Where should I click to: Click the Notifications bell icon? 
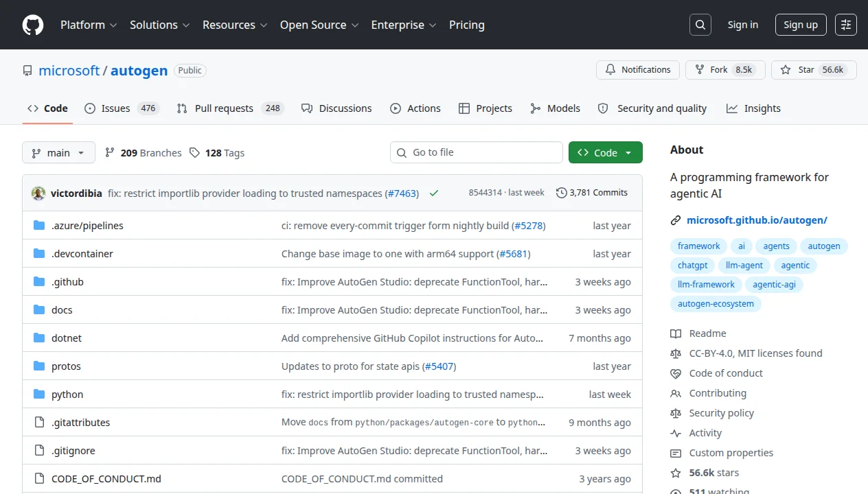coord(610,69)
